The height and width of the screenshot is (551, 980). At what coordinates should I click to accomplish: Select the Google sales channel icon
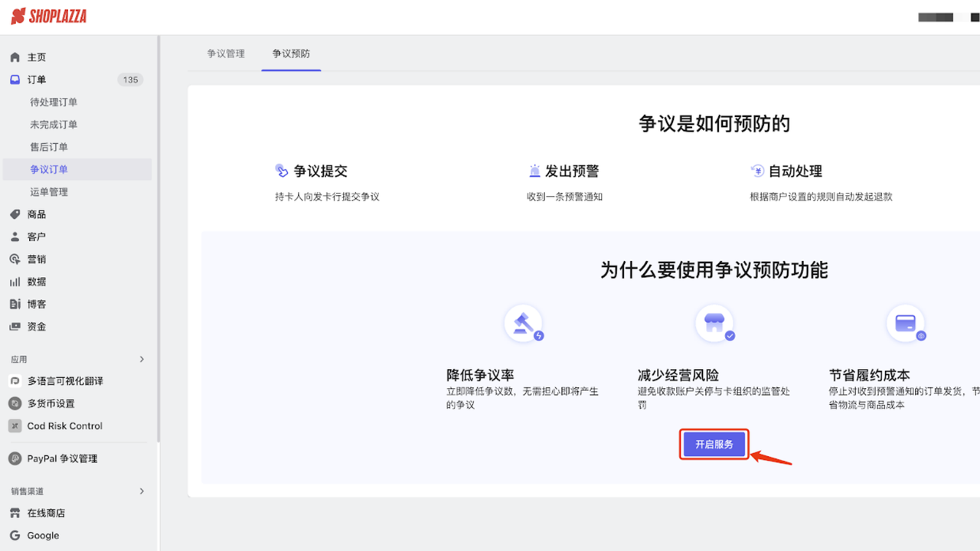coord(15,535)
